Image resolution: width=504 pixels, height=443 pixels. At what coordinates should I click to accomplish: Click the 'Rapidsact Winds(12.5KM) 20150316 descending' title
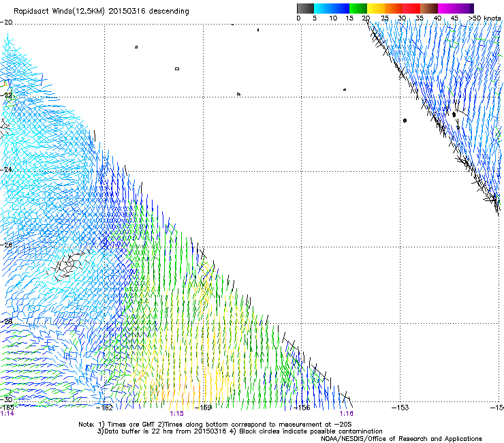101,12
